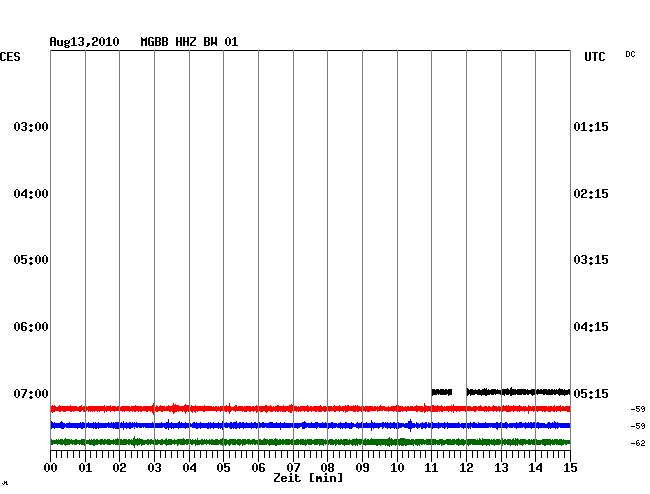Click the date label Aug13,2010

pyautogui.click(x=84, y=42)
